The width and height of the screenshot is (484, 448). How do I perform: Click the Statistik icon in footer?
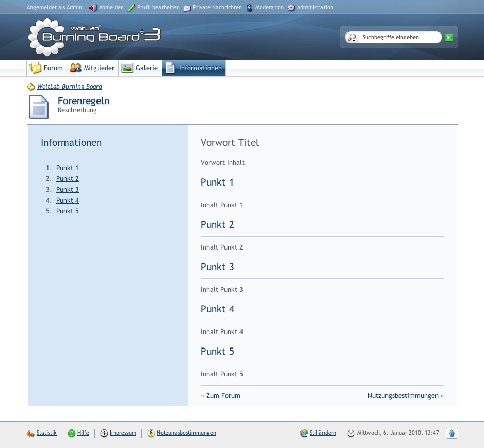pos(30,434)
